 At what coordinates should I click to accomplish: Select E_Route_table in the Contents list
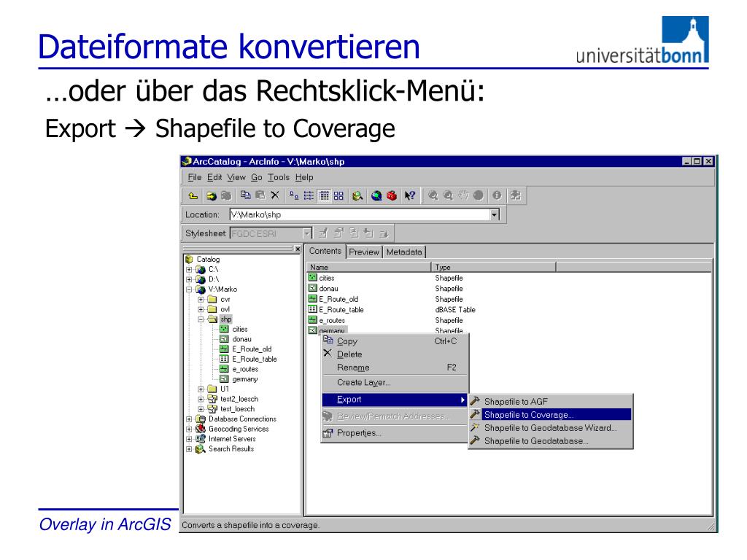341,310
